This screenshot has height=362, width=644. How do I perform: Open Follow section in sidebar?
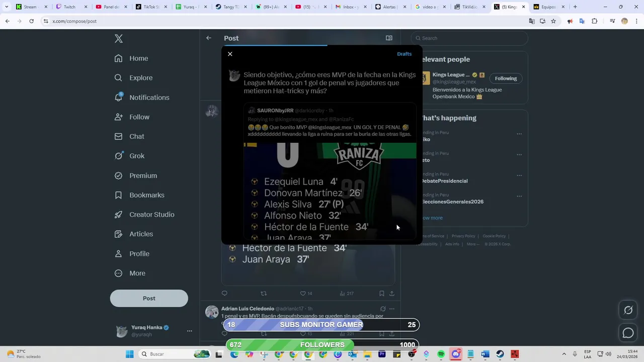pyautogui.click(x=132, y=117)
